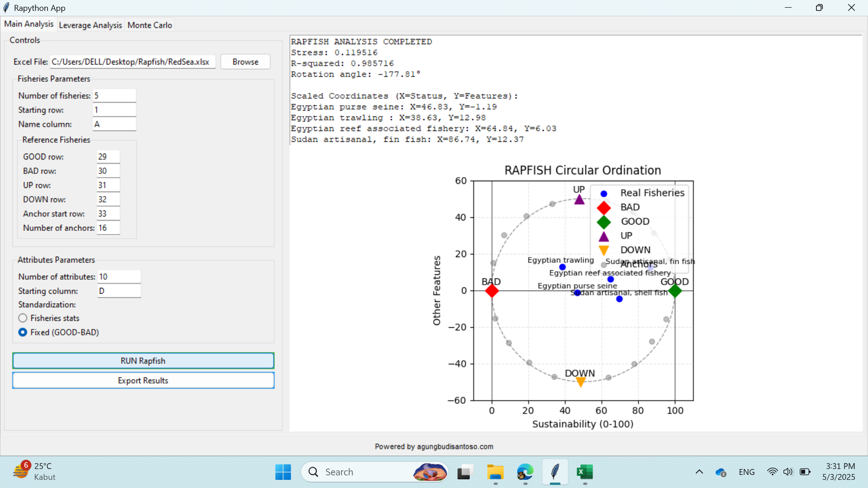868x488 pixels.
Task: Edit the GOOD row field
Action: [108, 157]
